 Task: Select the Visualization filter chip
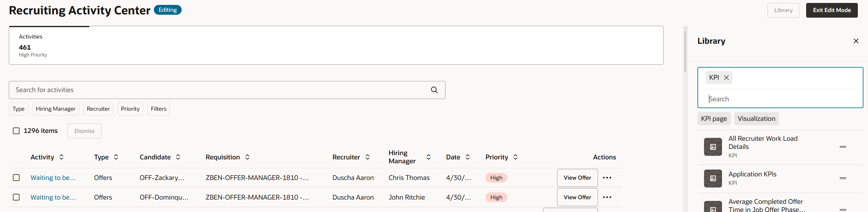point(756,119)
